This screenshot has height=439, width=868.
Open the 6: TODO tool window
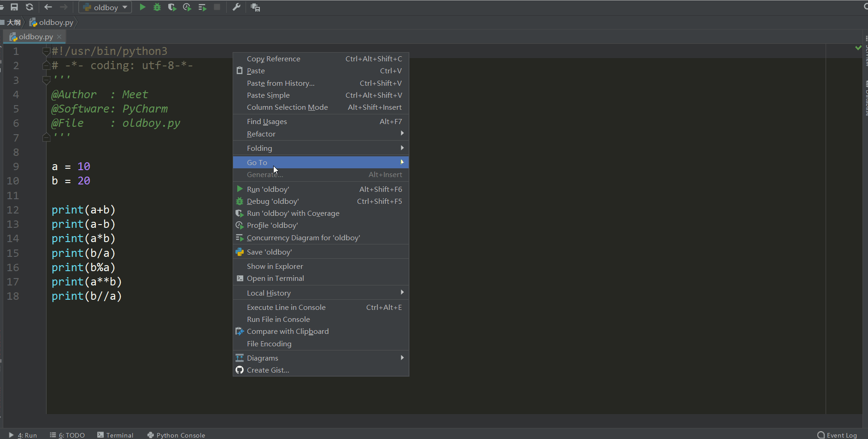tap(67, 435)
